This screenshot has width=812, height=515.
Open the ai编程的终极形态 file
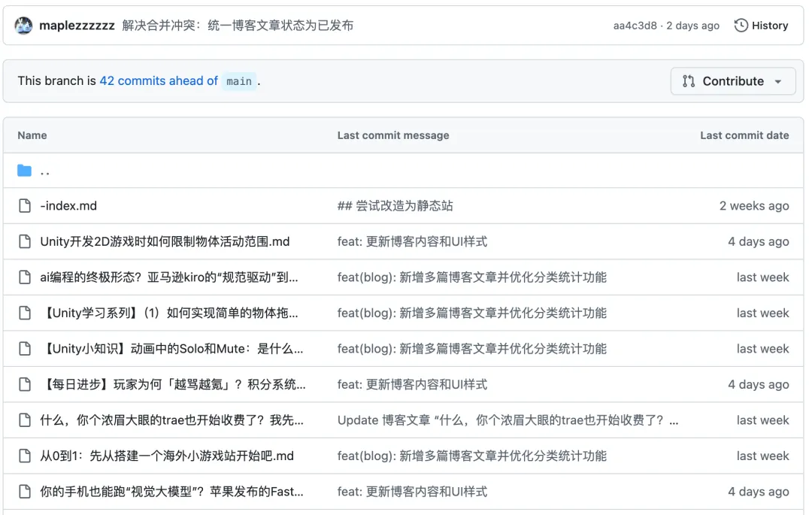(169, 277)
